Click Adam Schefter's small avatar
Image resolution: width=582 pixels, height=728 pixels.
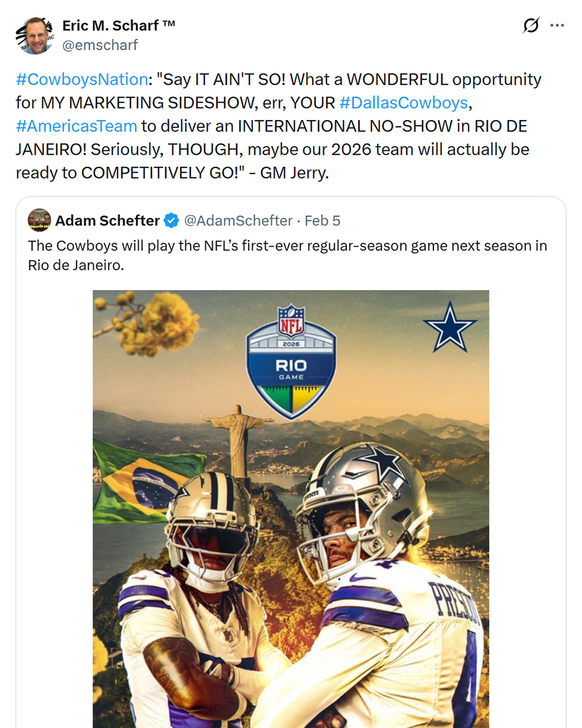(x=39, y=220)
